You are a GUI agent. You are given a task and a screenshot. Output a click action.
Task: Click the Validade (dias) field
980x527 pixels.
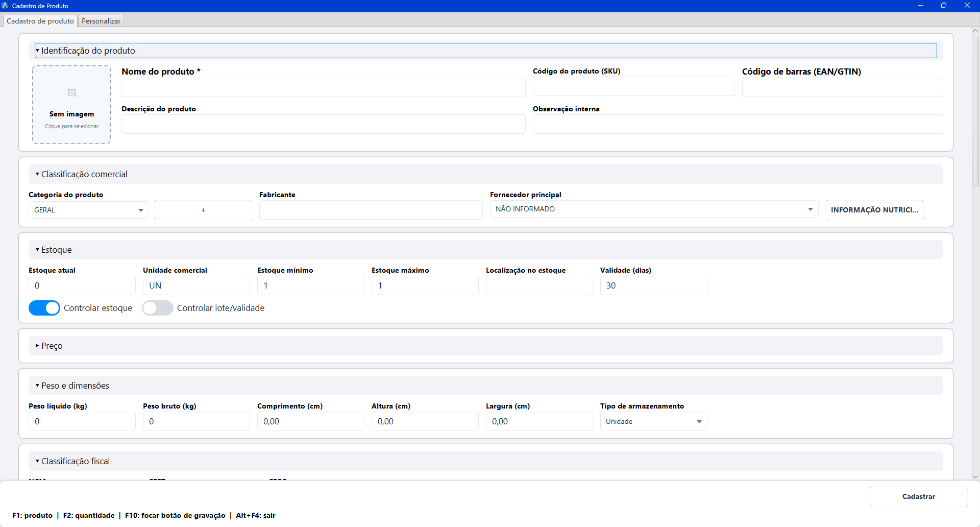[x=654, y=285]
